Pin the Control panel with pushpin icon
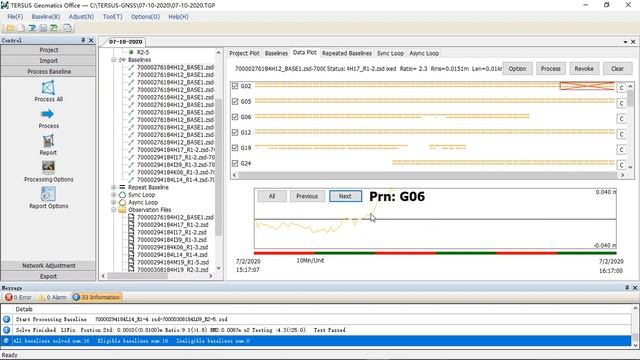 point(83,40)
